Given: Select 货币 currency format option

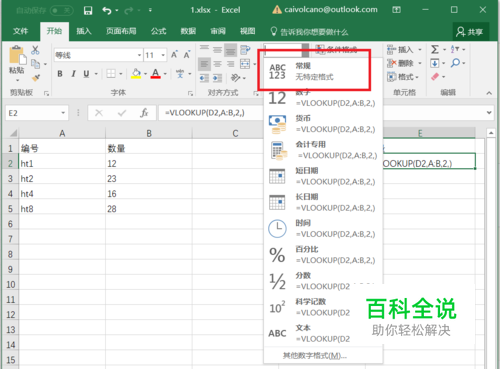Looking at the screenshot, I should pyautogui.click(x=323, y=124).
